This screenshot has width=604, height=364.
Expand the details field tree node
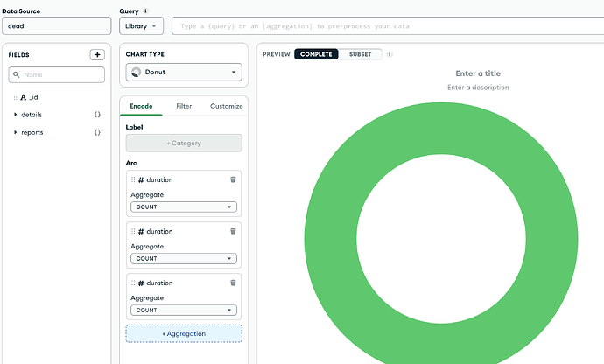16,115
